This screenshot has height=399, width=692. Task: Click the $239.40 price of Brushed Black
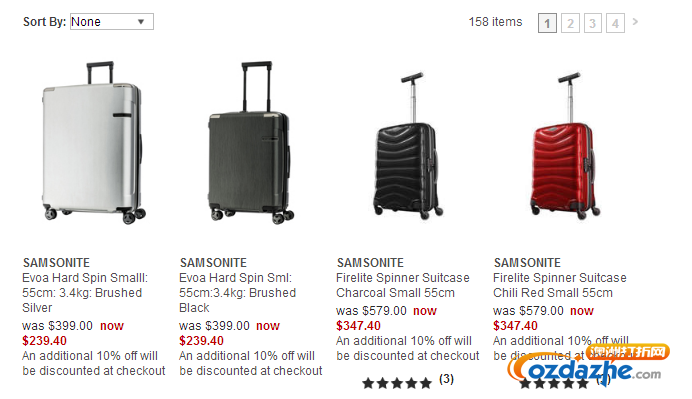(201, 341)
